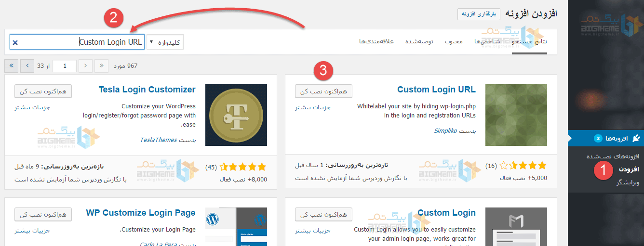Open Custom Login URL title link
Screen dimensions: 644x246
point(436,90)
